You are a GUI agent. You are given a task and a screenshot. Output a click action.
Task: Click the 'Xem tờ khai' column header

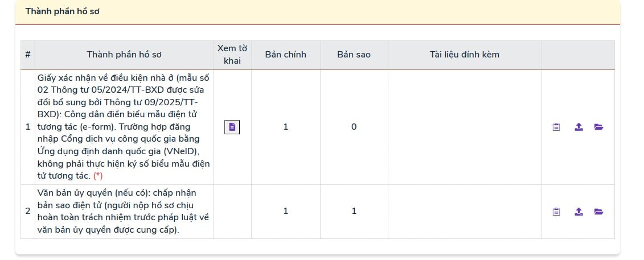[232, 55]
